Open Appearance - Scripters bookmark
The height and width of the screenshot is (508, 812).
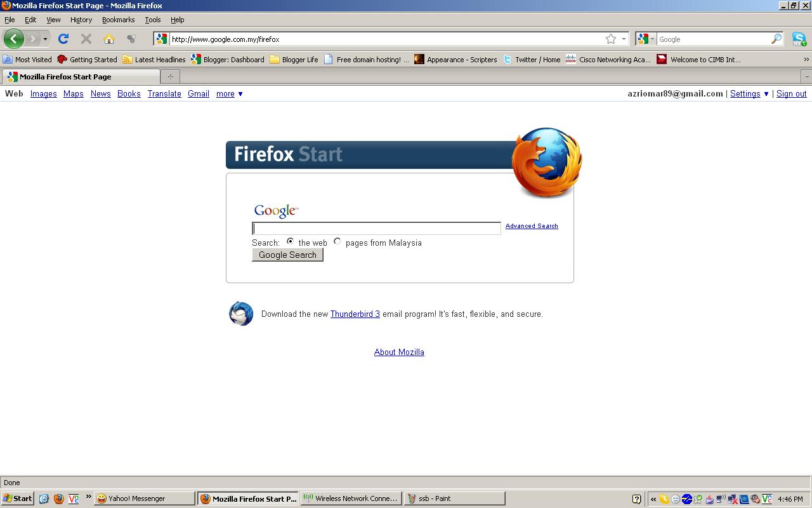coord(455,59)
